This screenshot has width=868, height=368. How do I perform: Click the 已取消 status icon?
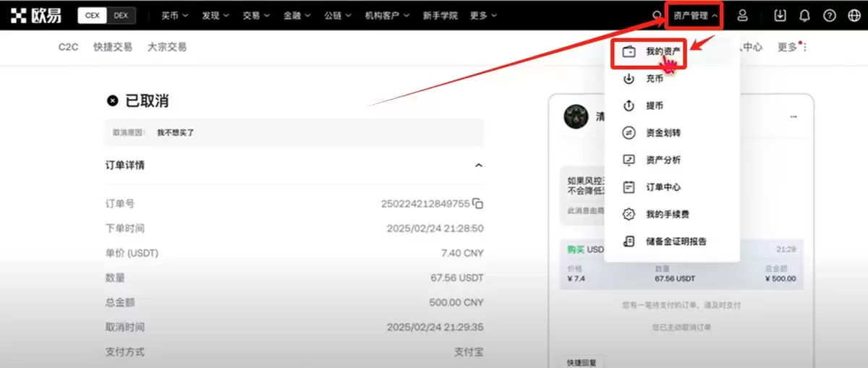(x=112, y=100)
